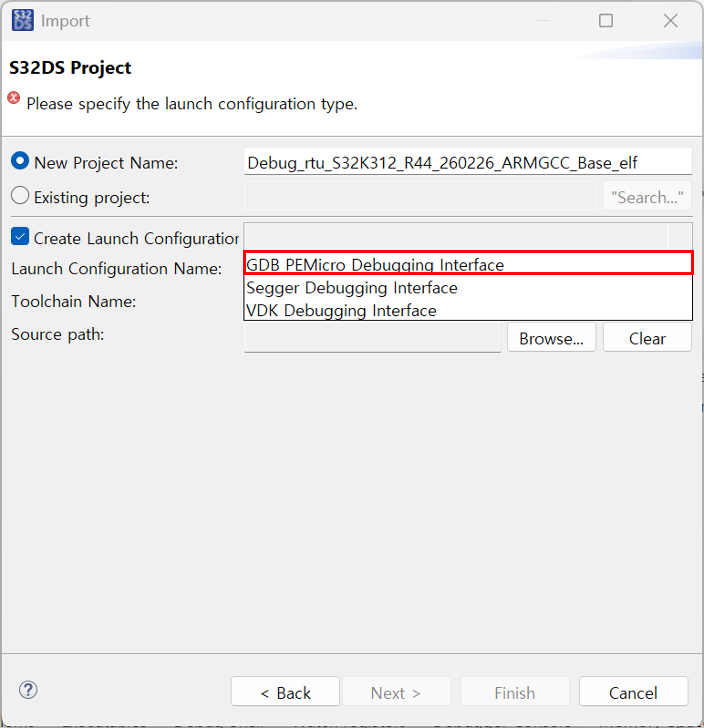Open the launch configuration type dropdown

coord(468,237)
